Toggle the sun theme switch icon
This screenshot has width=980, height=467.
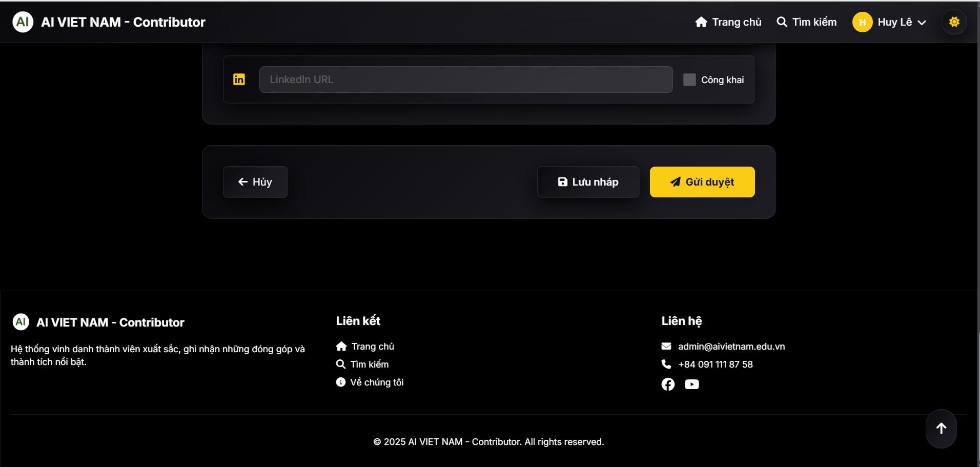point(954,22)
